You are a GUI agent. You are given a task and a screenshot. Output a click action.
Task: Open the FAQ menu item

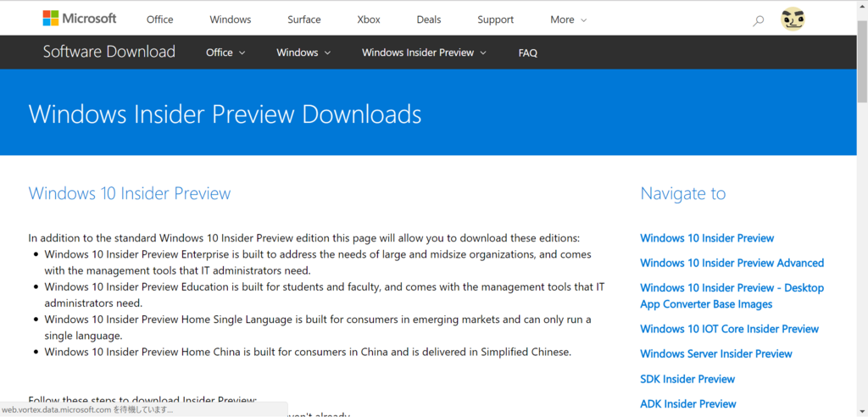tap(527, 53)
